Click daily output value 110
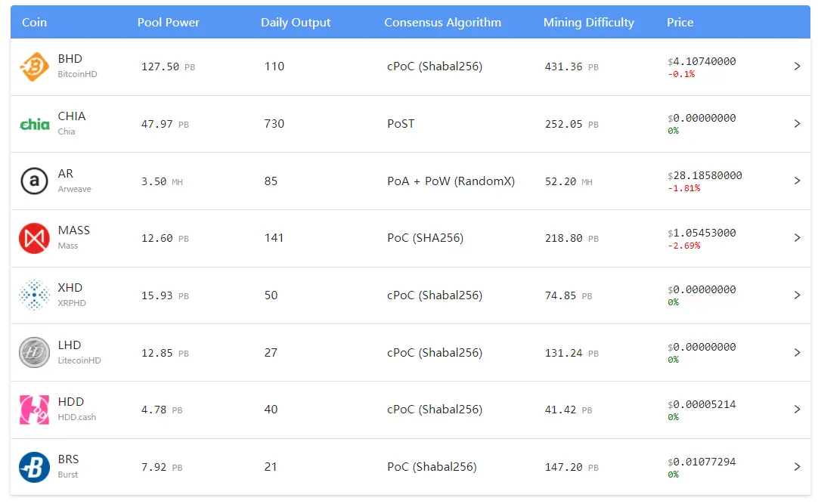 (274, 66)
